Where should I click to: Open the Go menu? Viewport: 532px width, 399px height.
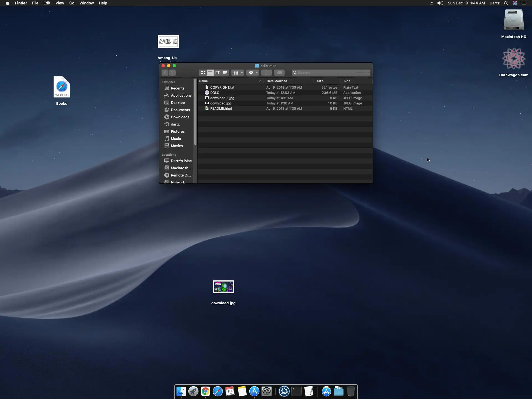72,3
